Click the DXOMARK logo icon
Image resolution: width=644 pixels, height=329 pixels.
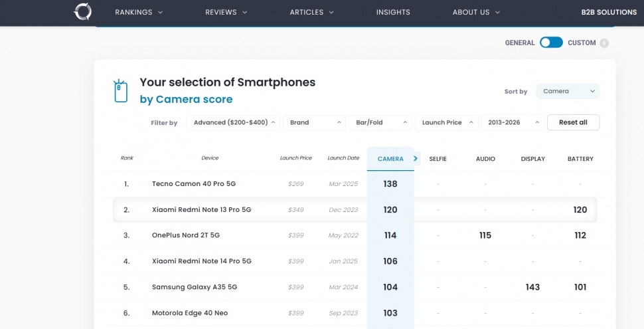point(83,12)
